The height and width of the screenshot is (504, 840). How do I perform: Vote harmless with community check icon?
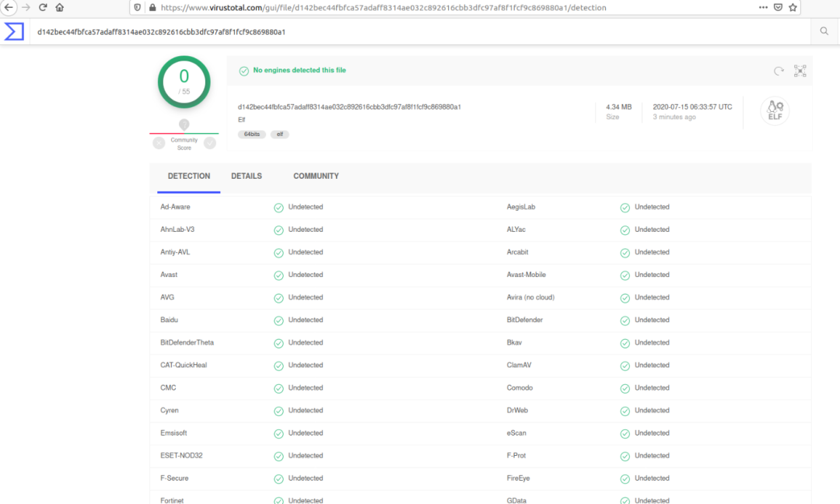(210, 143)
